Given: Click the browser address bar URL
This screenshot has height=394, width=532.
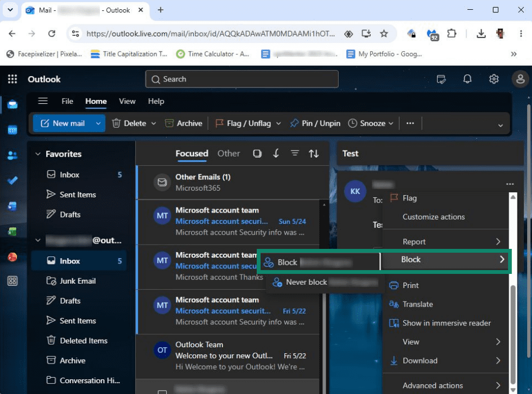Looking at the screenshot, I should click(211, 34).
